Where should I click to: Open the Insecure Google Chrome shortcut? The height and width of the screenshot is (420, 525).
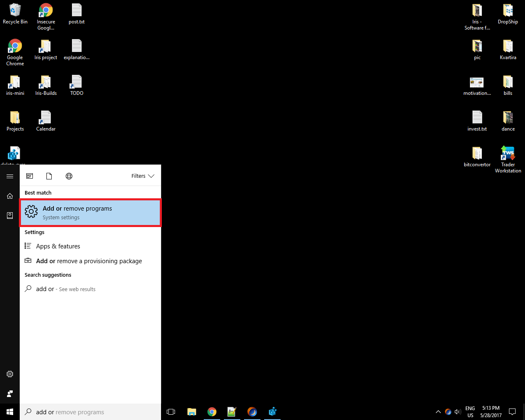(46, 16)
